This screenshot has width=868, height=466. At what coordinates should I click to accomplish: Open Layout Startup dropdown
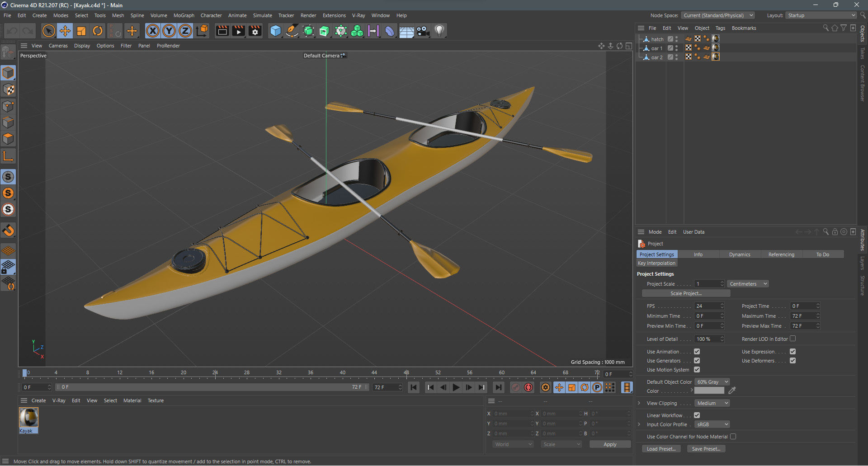pyautogui.click(x=821, y=15)
